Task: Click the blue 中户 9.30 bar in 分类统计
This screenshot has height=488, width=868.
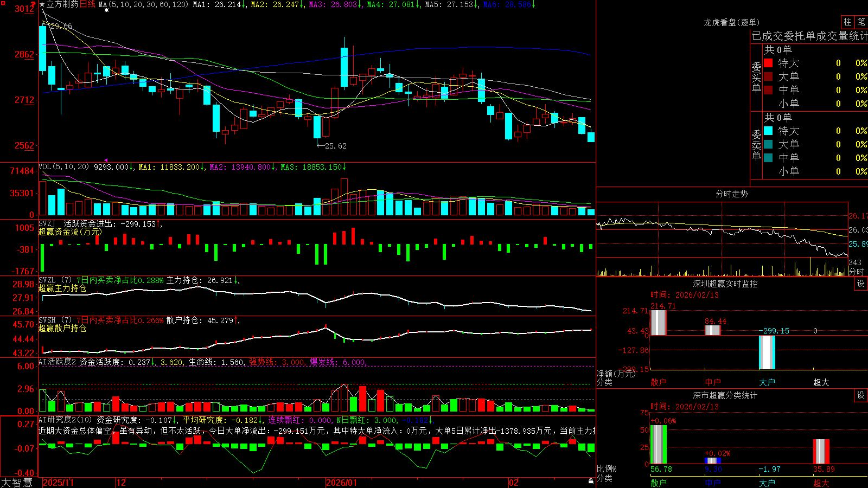Action: pyautogui.click(x=712, y=461)
